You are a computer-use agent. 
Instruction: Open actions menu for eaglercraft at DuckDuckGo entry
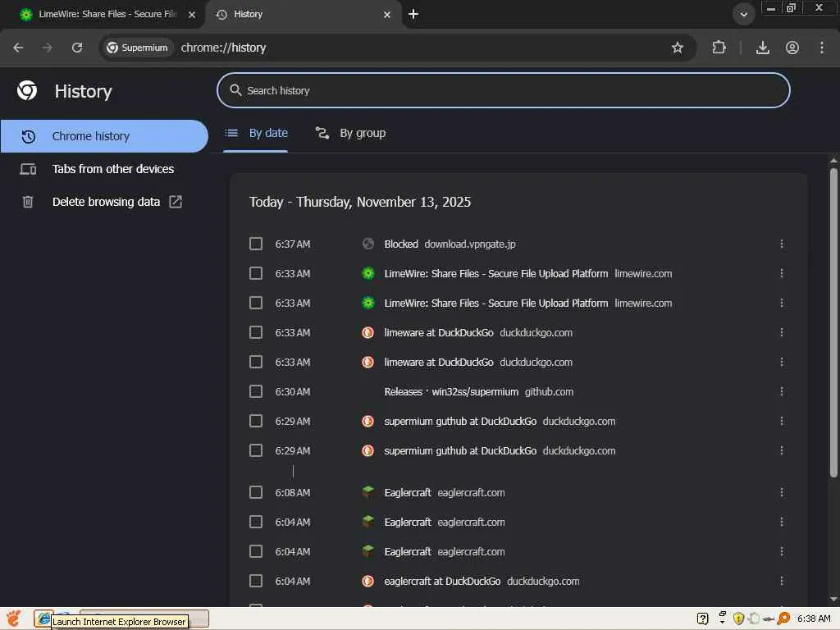[782, 581]
